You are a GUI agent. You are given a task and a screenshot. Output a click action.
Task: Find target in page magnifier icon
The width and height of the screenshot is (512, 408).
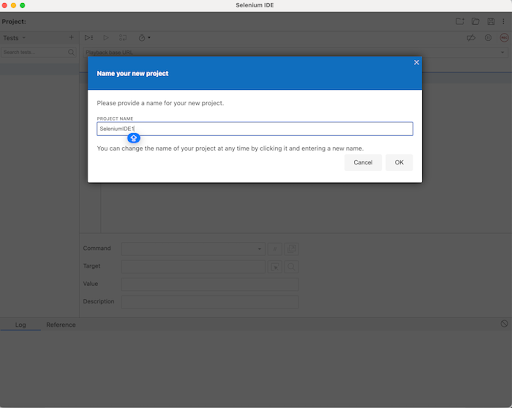pos(291,267)
